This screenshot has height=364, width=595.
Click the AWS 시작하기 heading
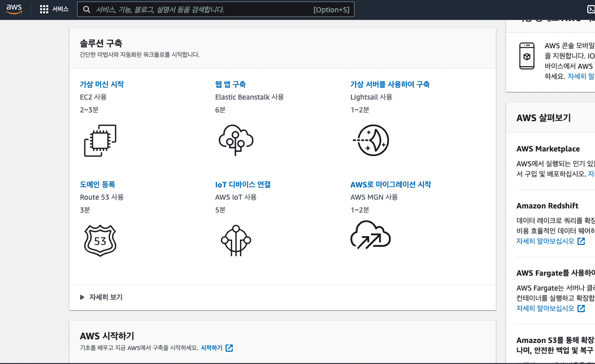point(107,336)
